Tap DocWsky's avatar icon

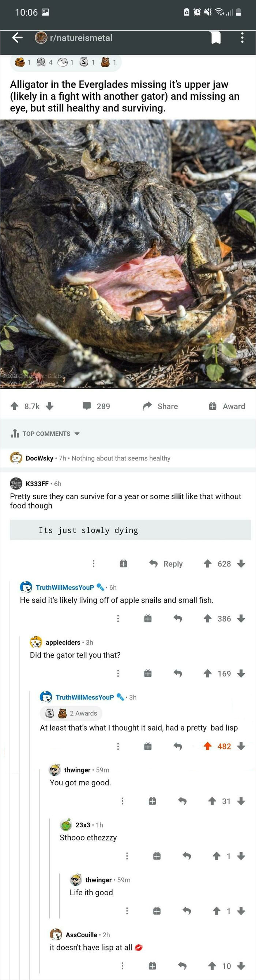tap(15, 458)
